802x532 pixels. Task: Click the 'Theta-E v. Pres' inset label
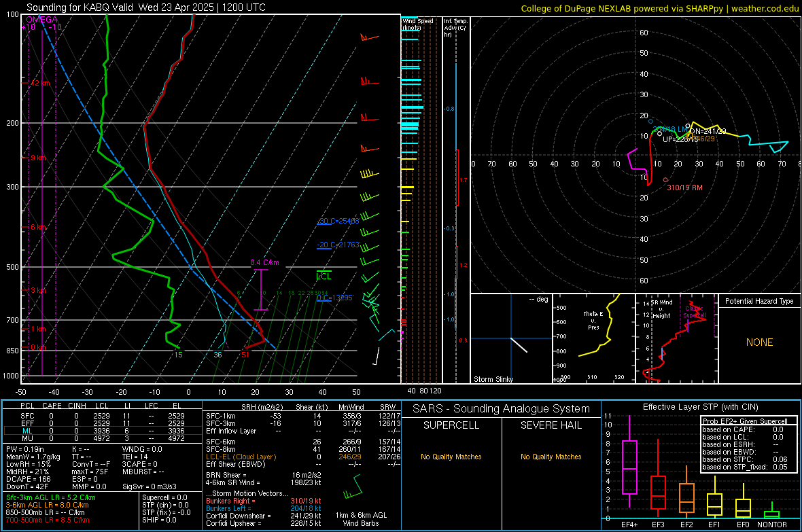pos(593,320)
